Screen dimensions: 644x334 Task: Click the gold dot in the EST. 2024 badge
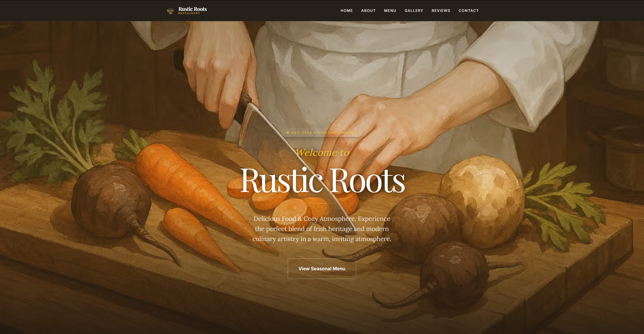click(288, 133)
